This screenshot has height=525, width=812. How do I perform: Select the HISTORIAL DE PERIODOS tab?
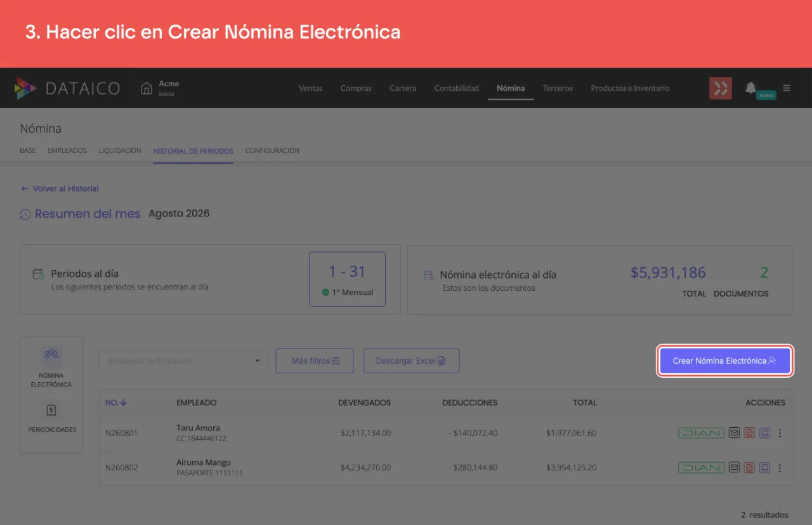[193, 151]
